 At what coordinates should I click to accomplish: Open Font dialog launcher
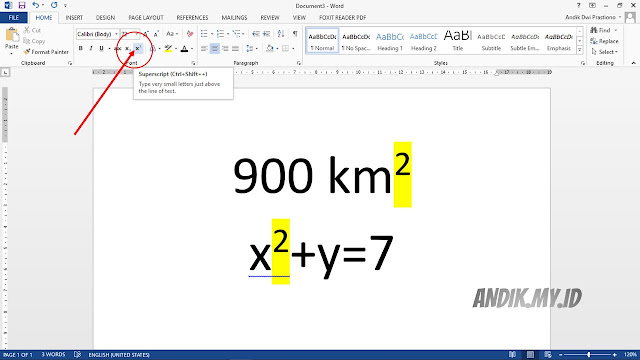click(193, 63)
